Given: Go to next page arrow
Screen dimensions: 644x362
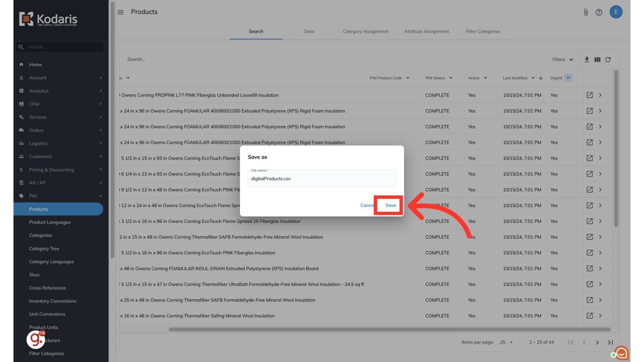Looking at the screenshot, I should [597, 342].
